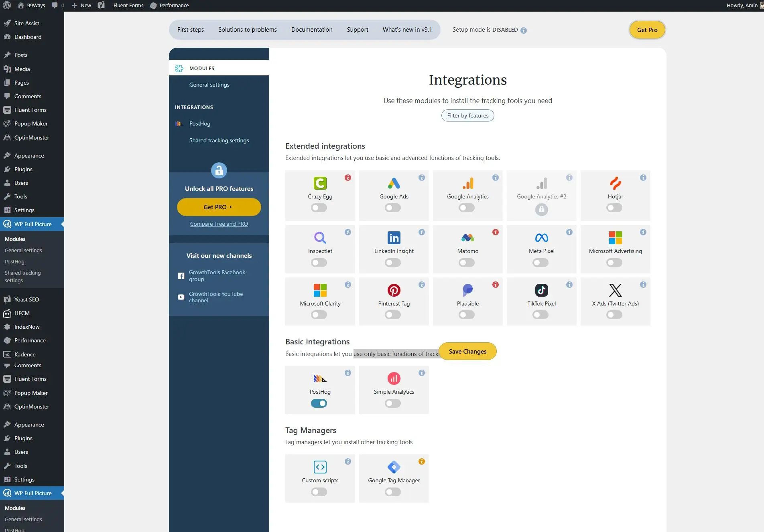Click the Google Ads logo icon
This screenshot has width=764, height=532.
coord(394,183)
